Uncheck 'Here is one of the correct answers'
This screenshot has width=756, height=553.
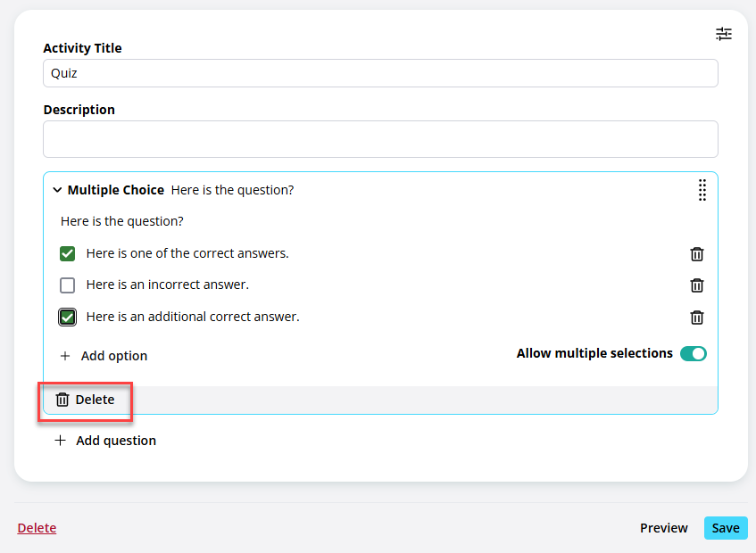[67, 253]
